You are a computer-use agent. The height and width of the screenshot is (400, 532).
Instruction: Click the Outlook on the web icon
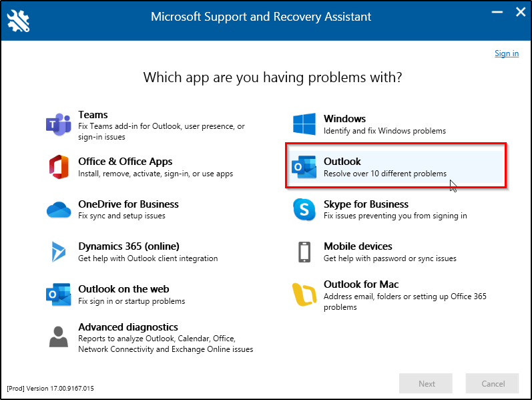59,294
